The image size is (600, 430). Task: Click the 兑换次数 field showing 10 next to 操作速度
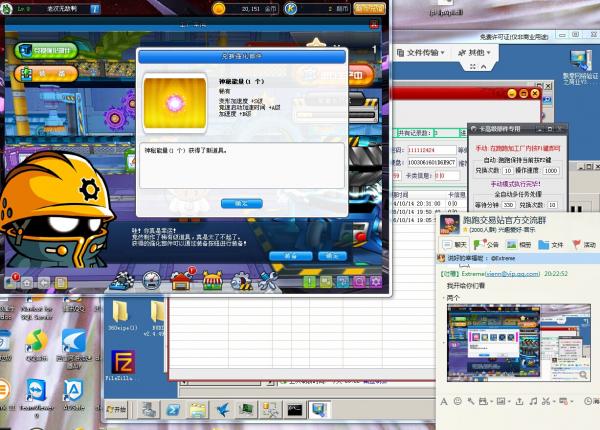point(508,171)
